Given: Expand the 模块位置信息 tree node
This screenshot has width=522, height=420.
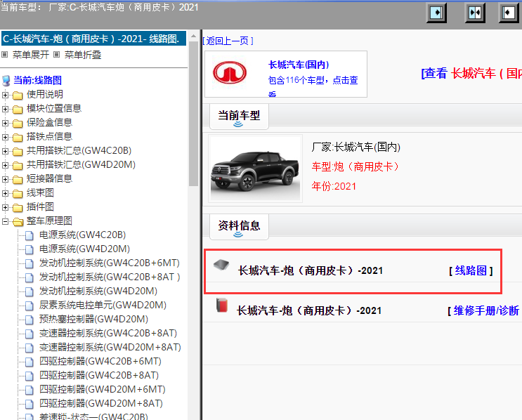Looking at the screenshot, I should click(5, 109).
